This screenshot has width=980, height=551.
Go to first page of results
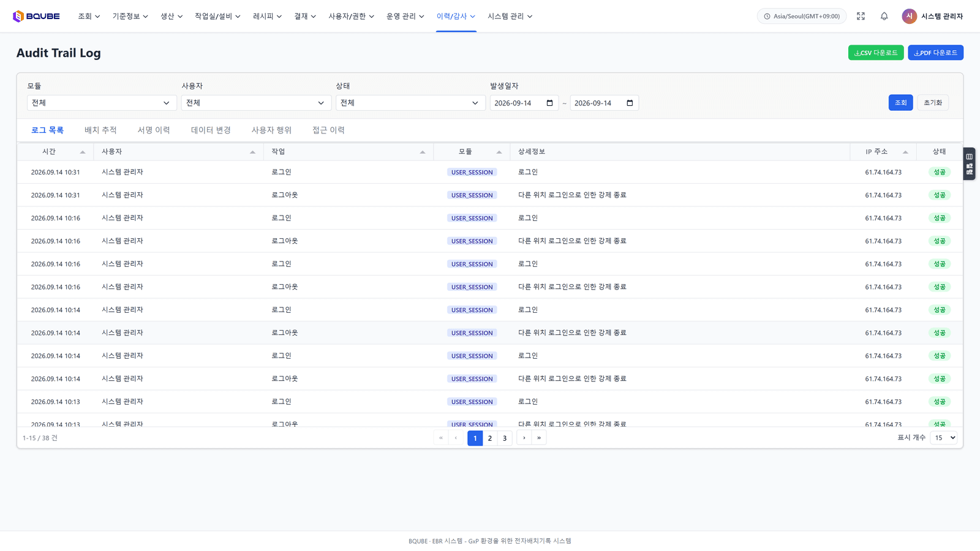click(x=441, y=438)
